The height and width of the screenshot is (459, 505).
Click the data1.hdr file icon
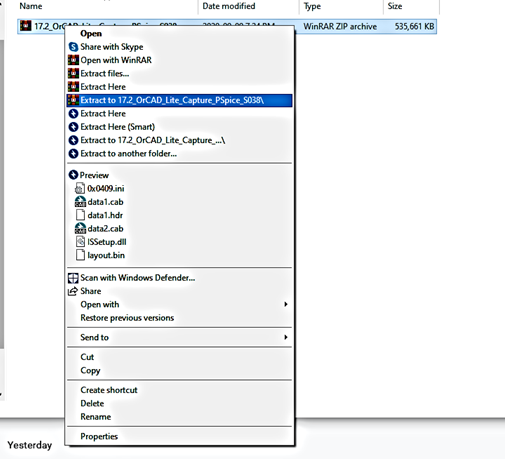point(80,215)
